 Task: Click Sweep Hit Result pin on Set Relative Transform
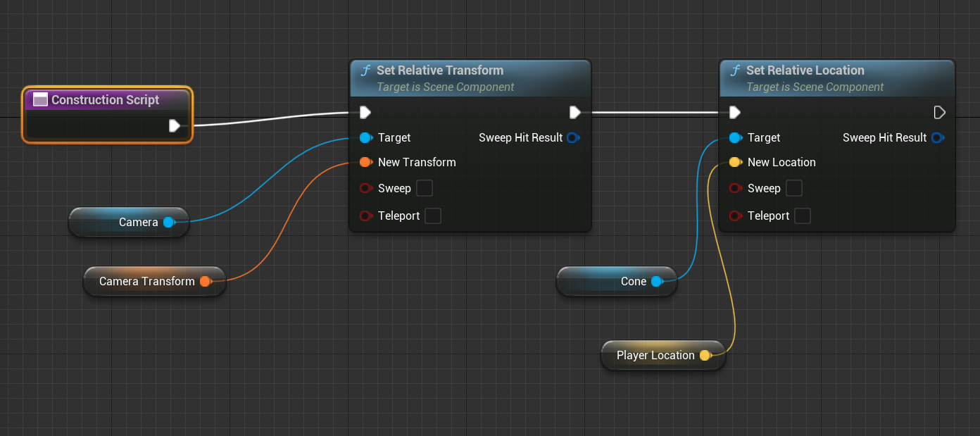573,137
